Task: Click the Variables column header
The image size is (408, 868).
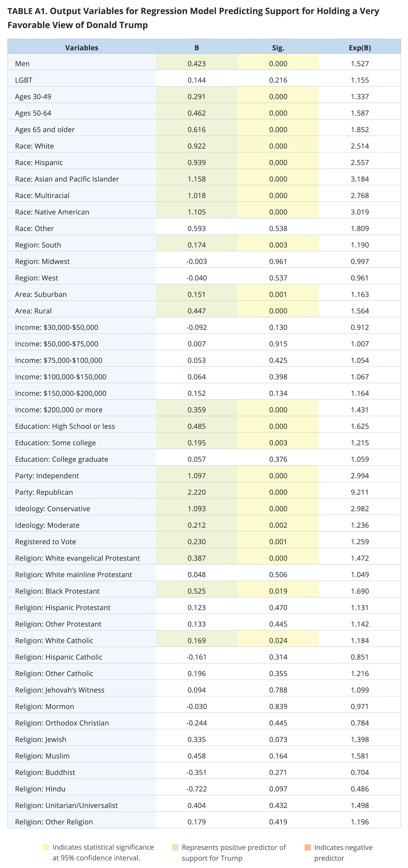Action: click(x=81, y=47)
